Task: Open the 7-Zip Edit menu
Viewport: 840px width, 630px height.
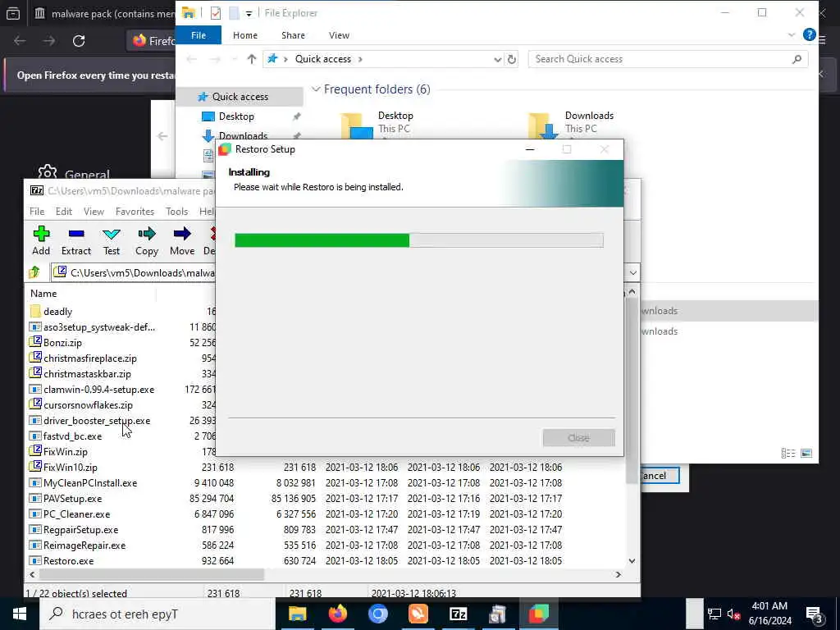Action: [x=64, y=211]
